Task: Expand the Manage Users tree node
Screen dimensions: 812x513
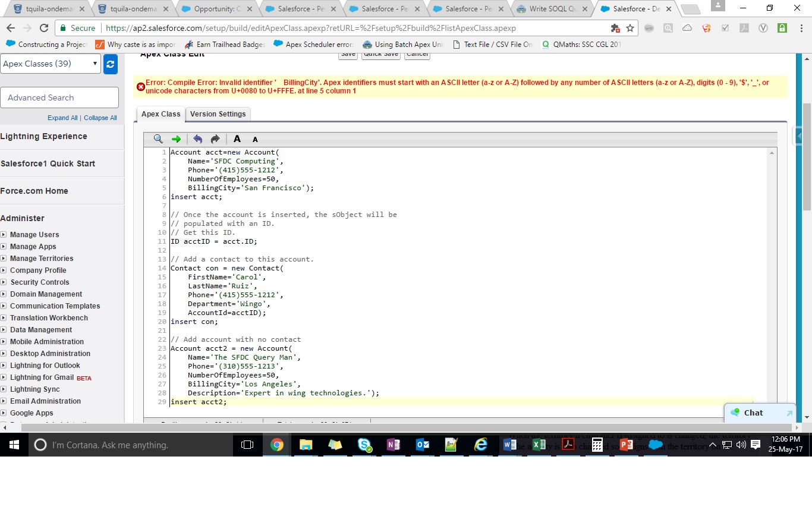Action: (4, 235)
